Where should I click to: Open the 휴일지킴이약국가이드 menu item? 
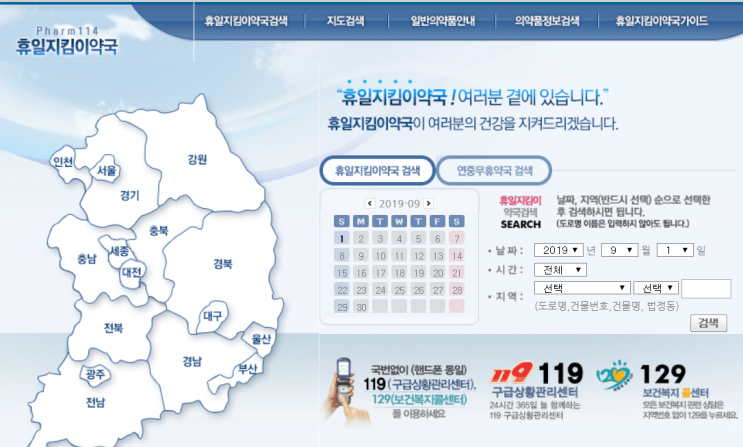point(661,21)
